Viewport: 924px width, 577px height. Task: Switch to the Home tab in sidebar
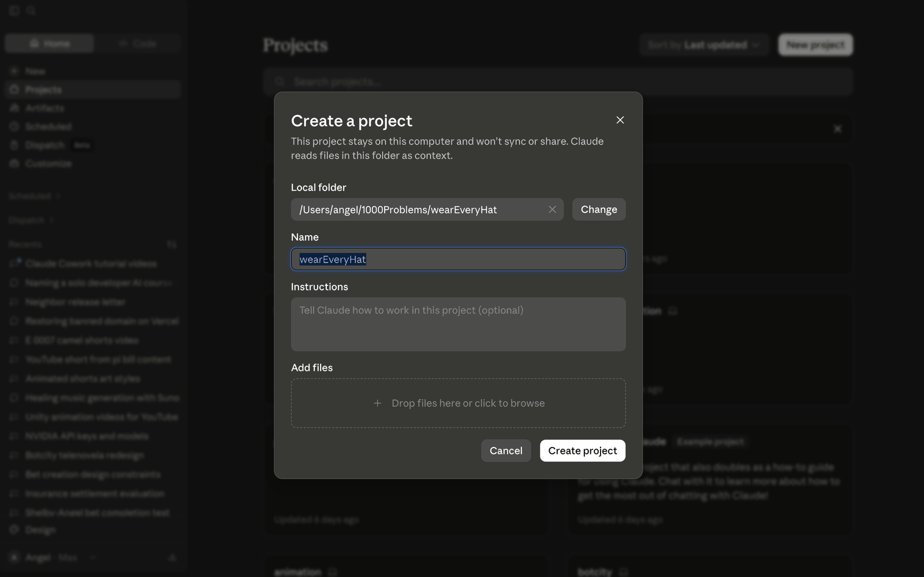pyautogui.click(x=49, y=43)
